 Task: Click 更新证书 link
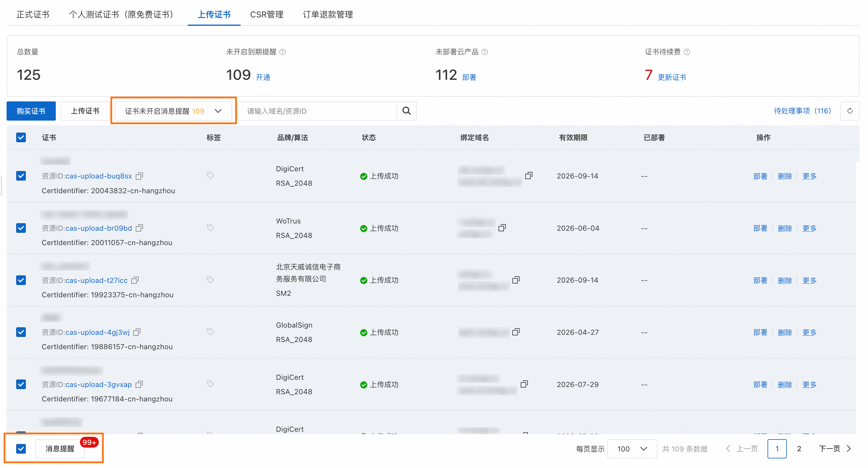pyautogui.click(x=672, y=77)
